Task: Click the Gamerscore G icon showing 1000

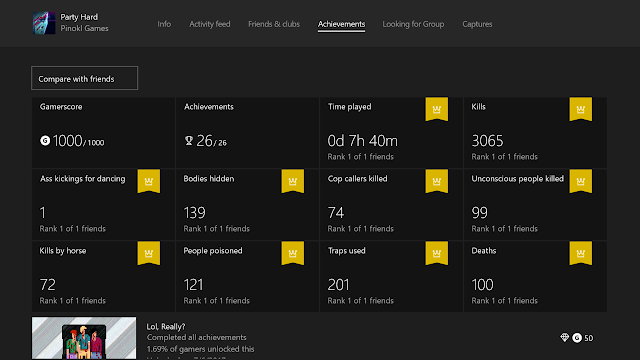Action: pyautogui.click(x=45, y=140)
